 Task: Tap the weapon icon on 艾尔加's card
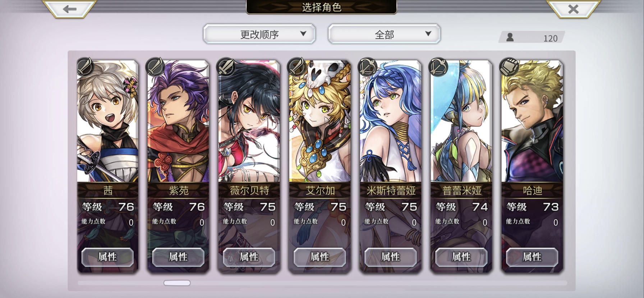(x=297, y=67)
